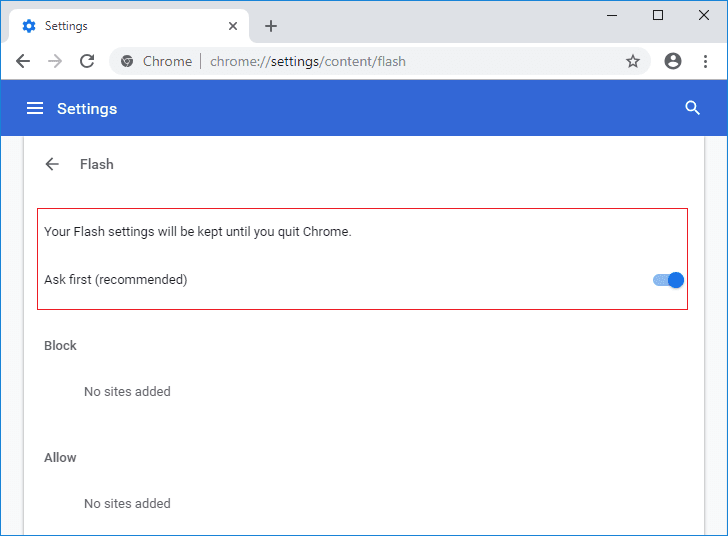Viewport: 728px width, 536px height.
Task: Click the Flash page title
Action: (x=97, y=164)
